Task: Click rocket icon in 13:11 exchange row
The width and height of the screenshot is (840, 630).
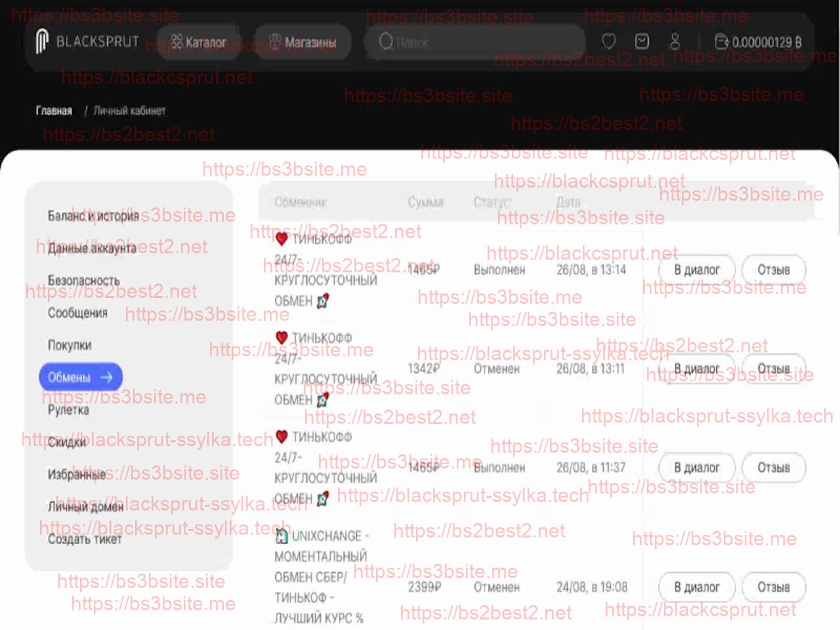Action: pos(322,400)
